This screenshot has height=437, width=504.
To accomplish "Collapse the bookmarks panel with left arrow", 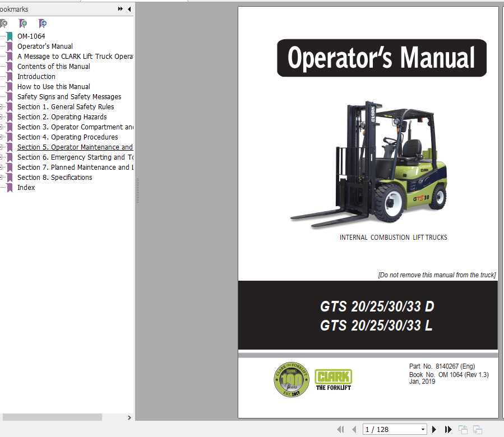I will click(x=129, y=9).
